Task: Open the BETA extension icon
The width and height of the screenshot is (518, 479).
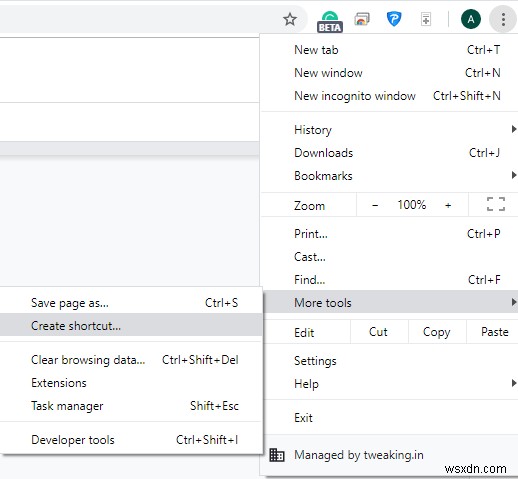Action: (x=330, y=21)
